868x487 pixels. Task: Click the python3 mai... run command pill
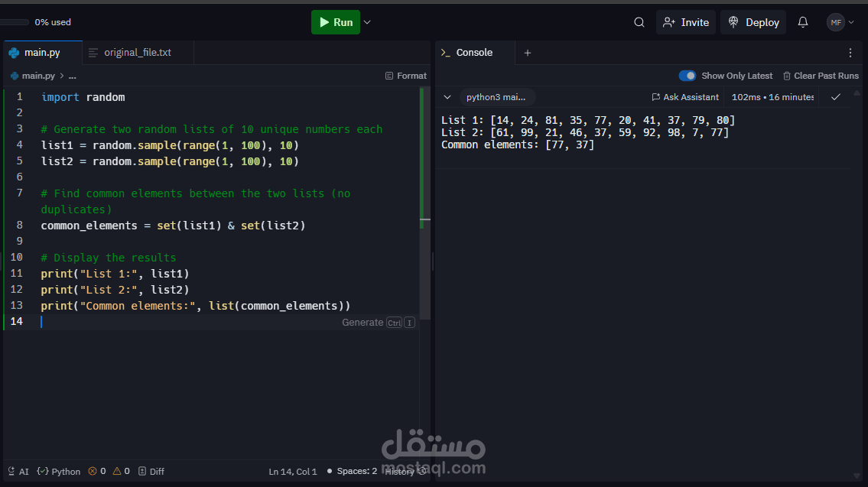coord(496,97)
